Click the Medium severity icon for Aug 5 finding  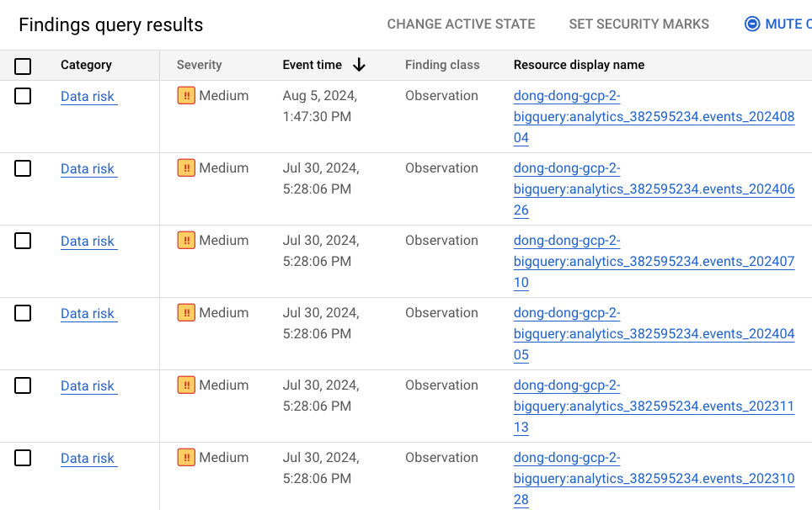[x=186, y=96]
